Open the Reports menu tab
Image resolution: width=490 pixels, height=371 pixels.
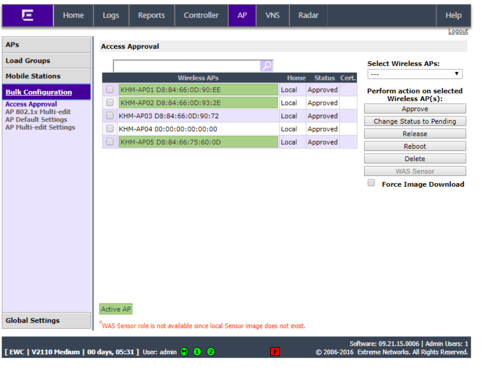coord(151,15)
